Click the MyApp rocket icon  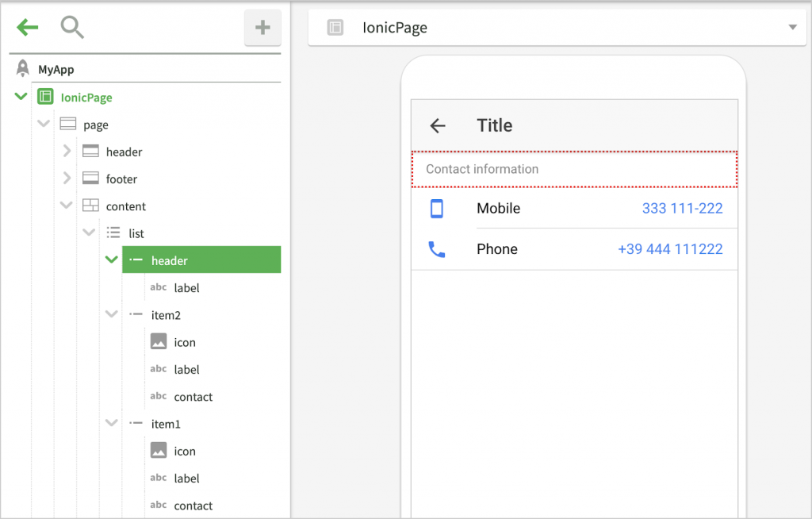(23, 69)
